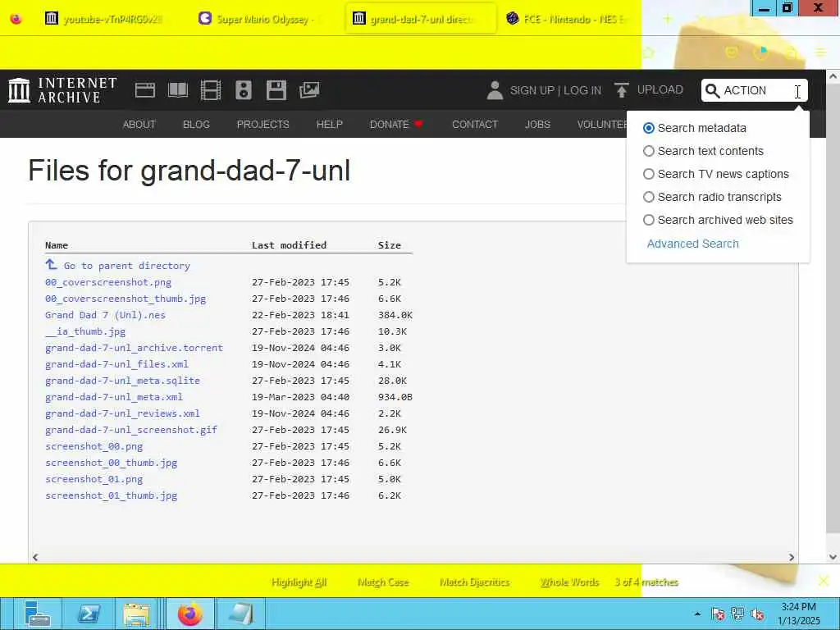Open the JOBS menu item
Screen dimensions: 840x630
pos(537,125)
